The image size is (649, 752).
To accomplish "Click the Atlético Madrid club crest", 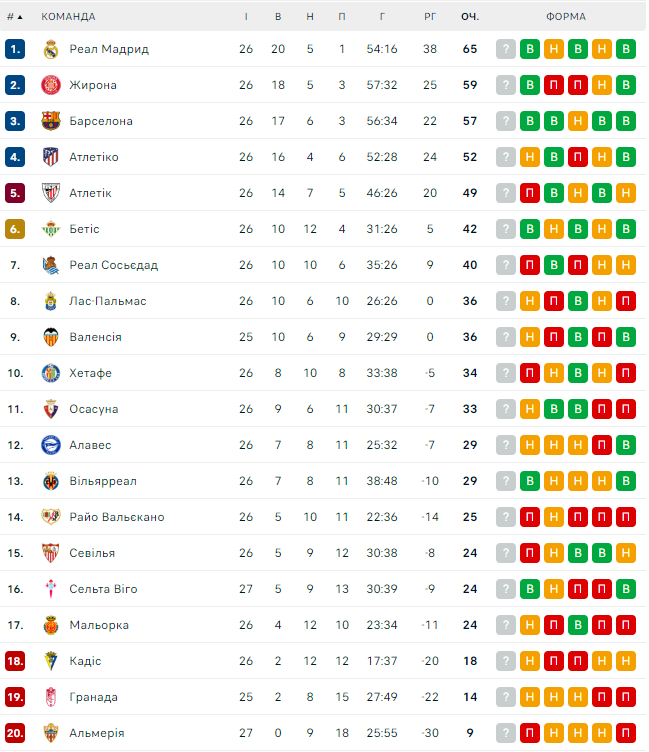I will (51, 157).
